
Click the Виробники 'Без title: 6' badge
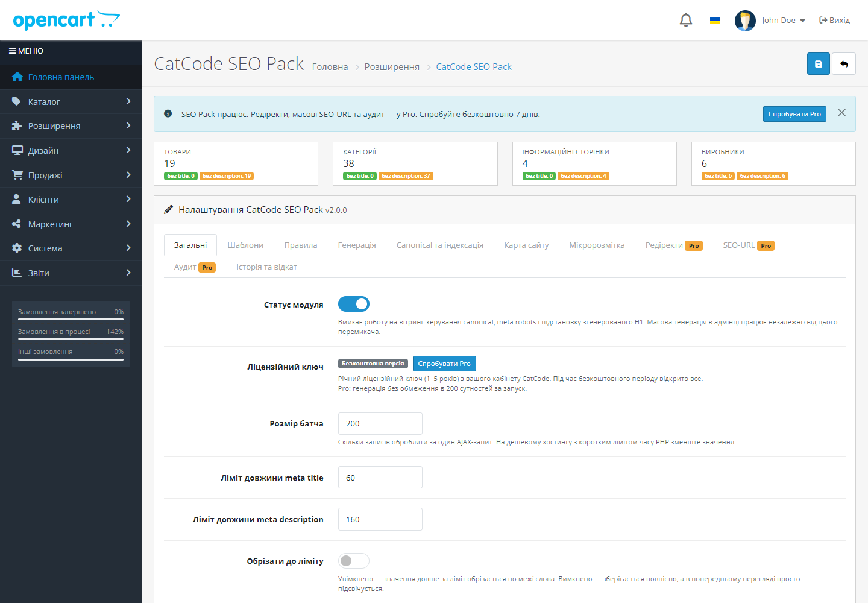(719, 176)
